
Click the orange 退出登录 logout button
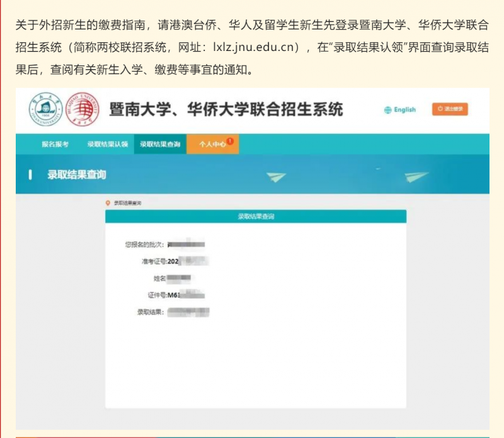click(x=450, y=109)
